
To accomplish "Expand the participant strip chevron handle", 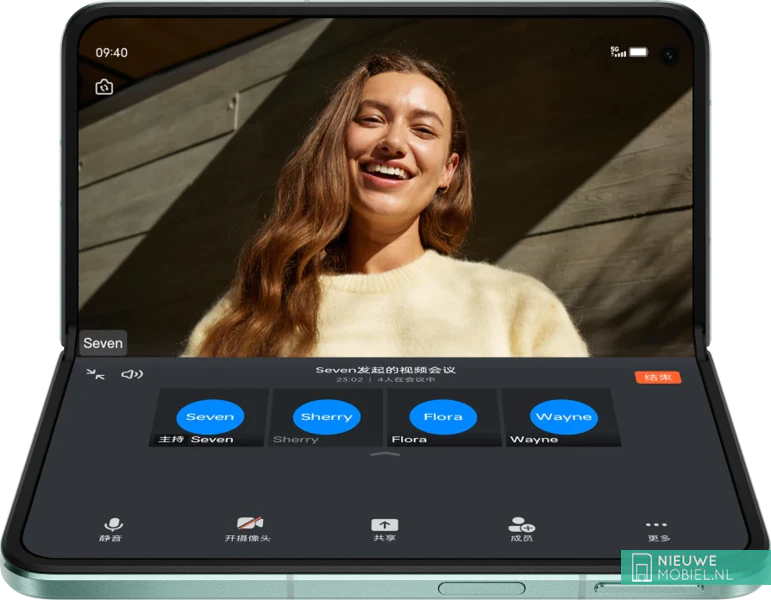I will (385, 454).
